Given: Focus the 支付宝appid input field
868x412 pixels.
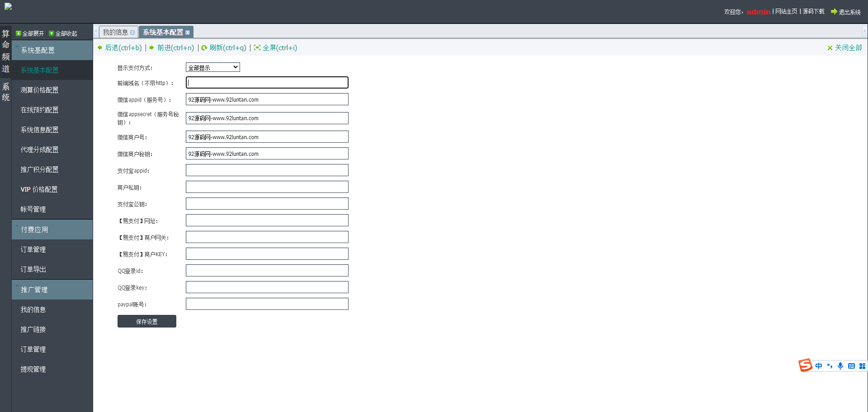Looking at the screenshot, I should pos(267,170).
